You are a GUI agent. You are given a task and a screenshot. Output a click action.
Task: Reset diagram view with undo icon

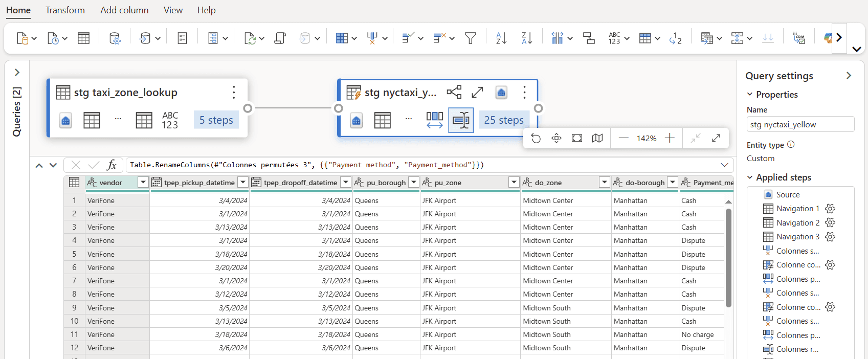point(536,138)
